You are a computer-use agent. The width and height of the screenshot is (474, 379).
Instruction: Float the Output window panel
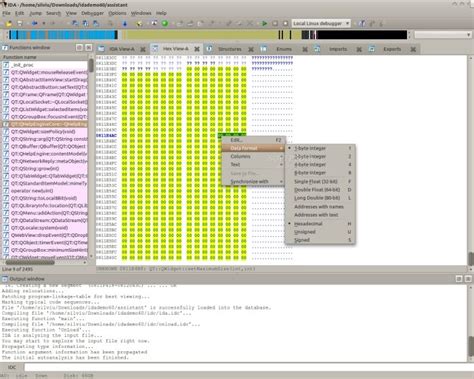tap(459, 279)
